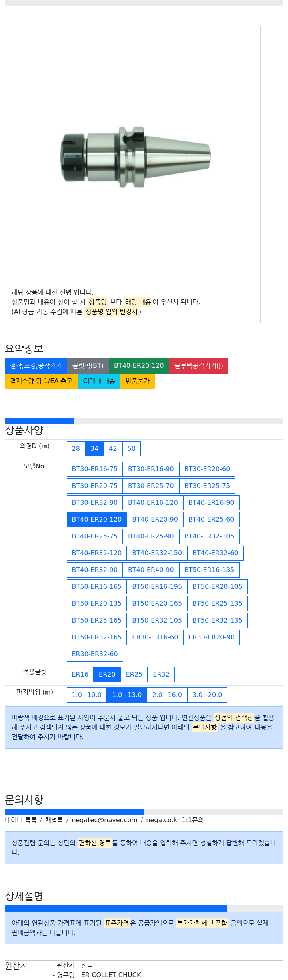Click the green BT40-ER20-120 tag
288x980 pixels.
(x=139, y=365)
